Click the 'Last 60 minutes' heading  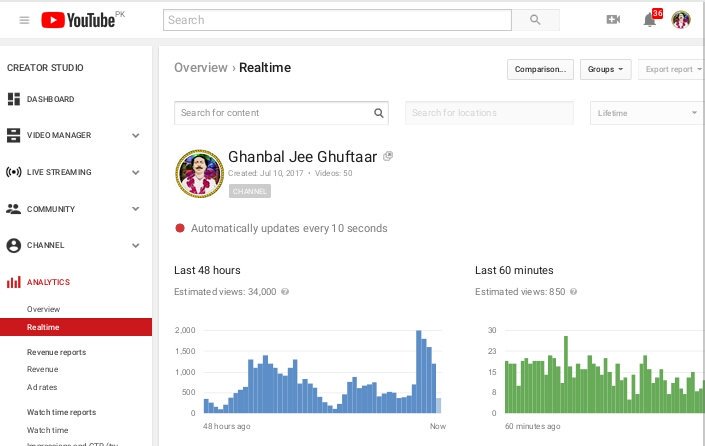514,270
